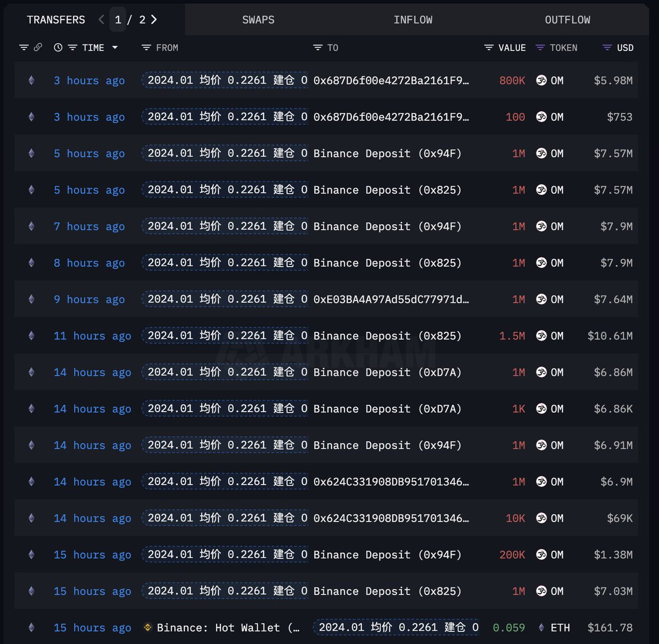Open first '3 hours ago' transaction link
Image resolution: width=659 pixels, height=644 pixels.
point(89,80)
